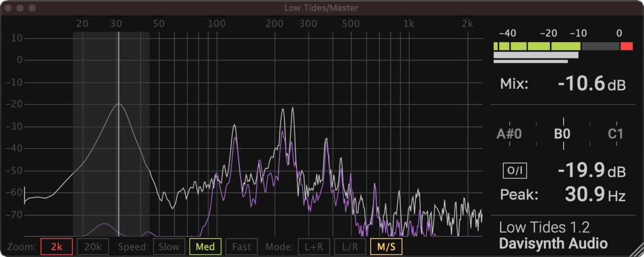This screenshot has height=257, width=644.
Task: Set zoom range to 2k
Action: pos(57,247)
